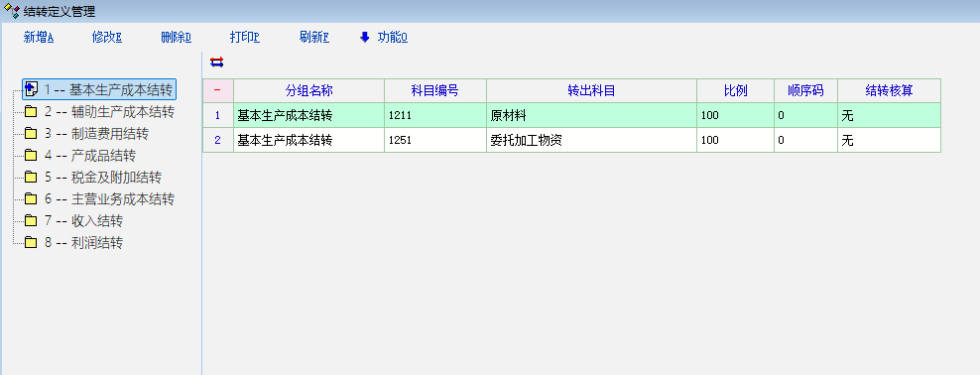Viewport: 980px width, 375px height.
Task: Click the 比例 column header
Action: (x=735, y=90)
